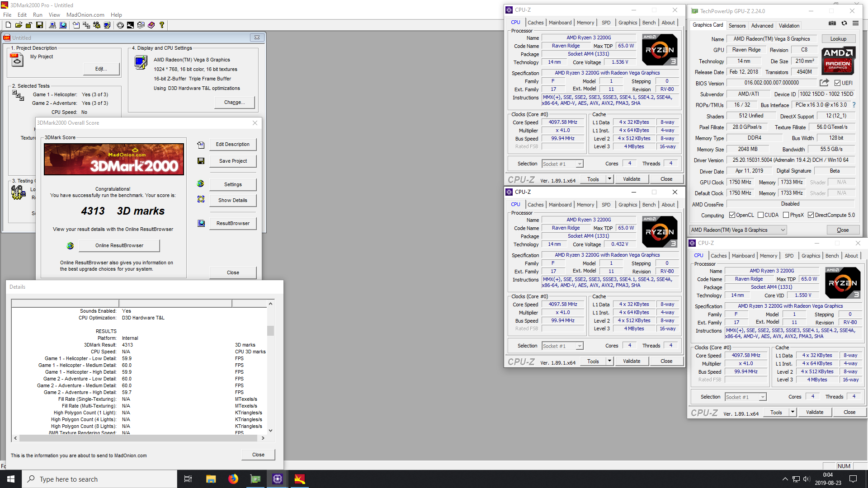
Task: Open Socket #1 dropdown in bottom-right CPU-Z
Action: point(745,397)
